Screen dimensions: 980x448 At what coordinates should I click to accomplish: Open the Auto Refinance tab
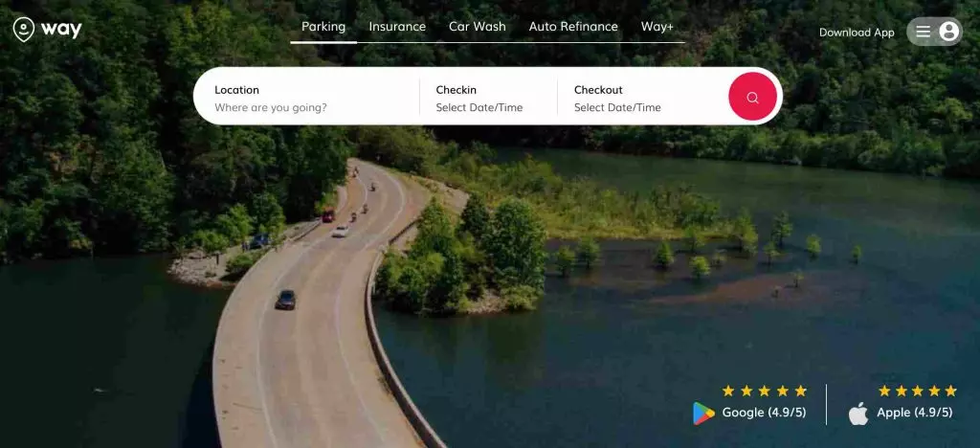(573, 27)
